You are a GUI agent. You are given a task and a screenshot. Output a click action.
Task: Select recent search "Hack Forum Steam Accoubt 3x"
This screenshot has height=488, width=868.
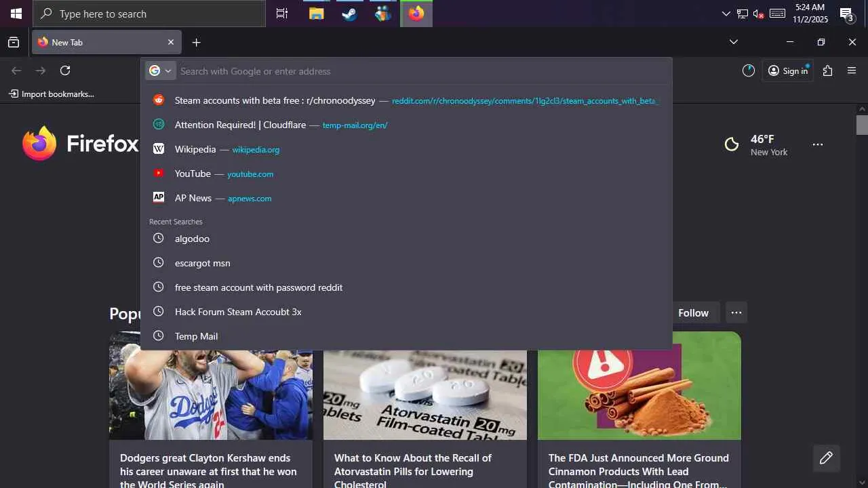pyautogui.click(x=407, y=312)
